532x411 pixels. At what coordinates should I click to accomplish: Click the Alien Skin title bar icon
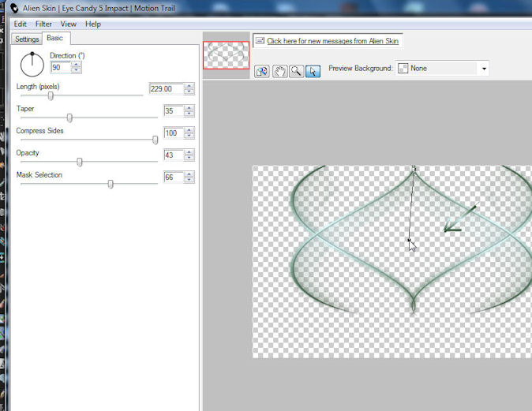pyautogui.click(x=14, y=8)
